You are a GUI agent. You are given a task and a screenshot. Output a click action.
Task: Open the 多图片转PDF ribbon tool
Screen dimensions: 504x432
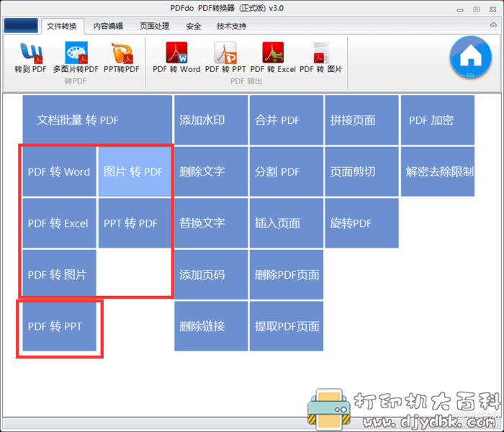[76, 57]
